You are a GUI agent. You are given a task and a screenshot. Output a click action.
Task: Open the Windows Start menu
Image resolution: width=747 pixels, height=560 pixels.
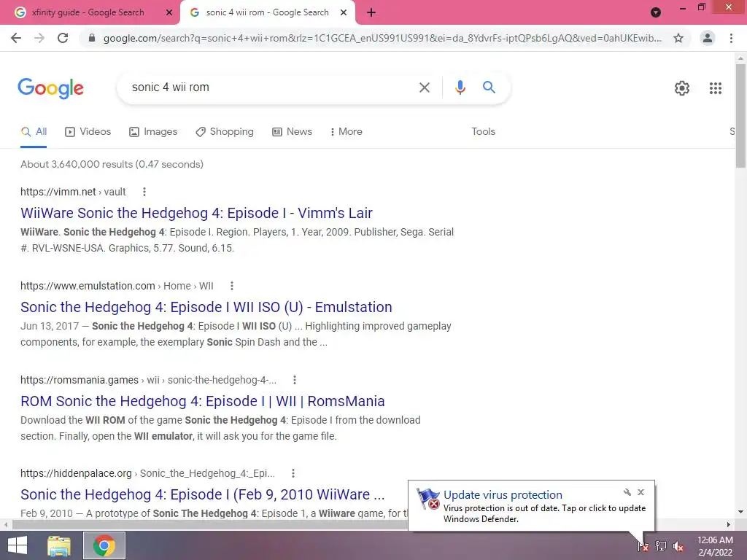(18, 545)
